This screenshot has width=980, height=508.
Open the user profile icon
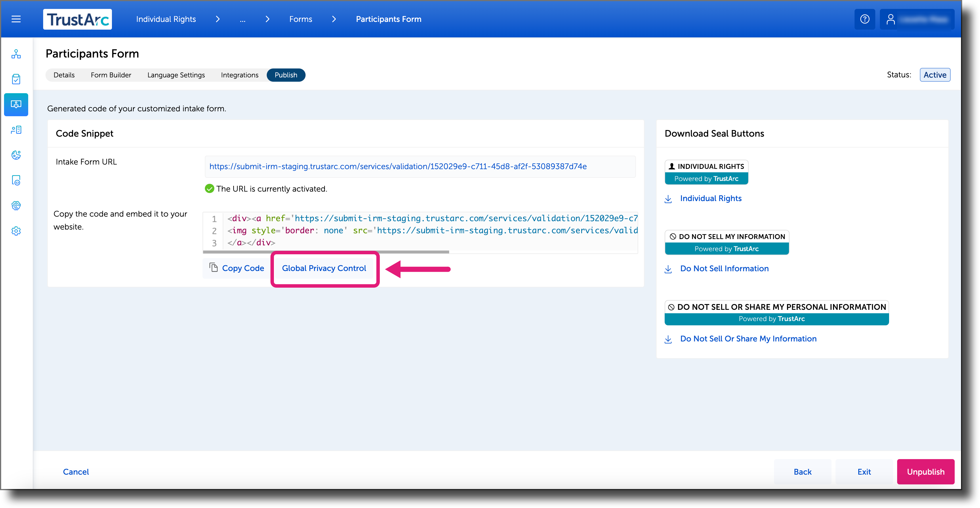(891, 19)
